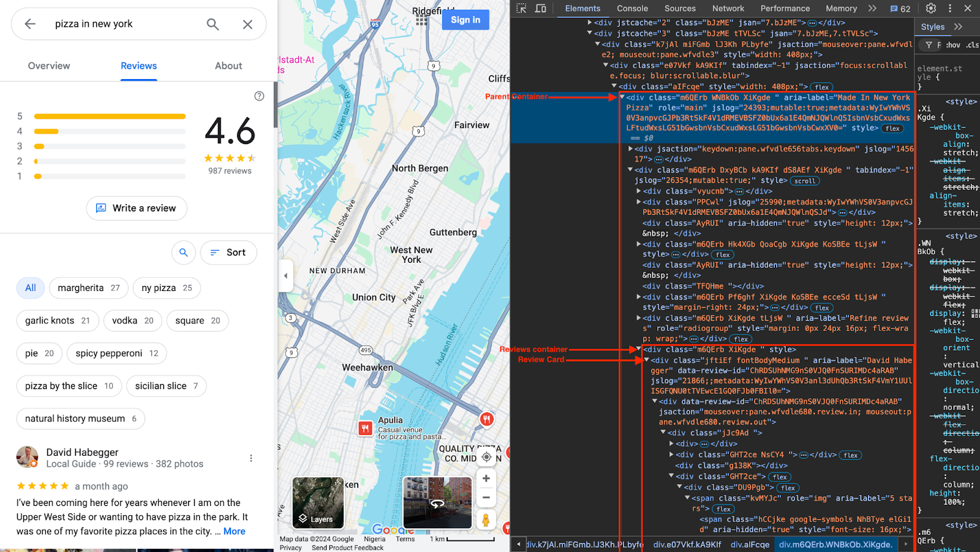Click the 3-star rating bar
Image resolution: width=980 pixels, height=552 pixels.
[x=110, y=146]
